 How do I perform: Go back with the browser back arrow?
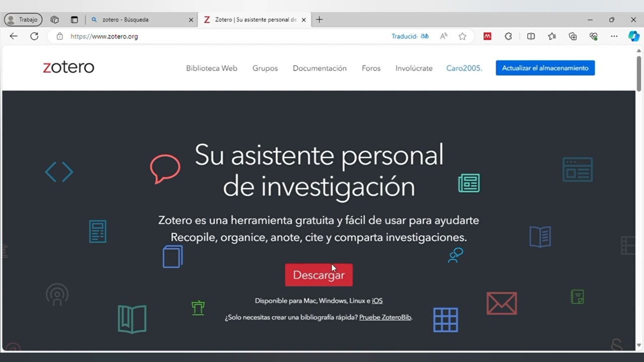point(14,36)
